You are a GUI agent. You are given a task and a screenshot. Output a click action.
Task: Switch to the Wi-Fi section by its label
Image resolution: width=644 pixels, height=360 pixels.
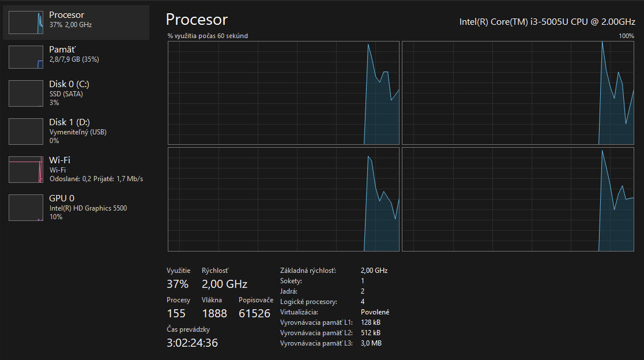point(59,160)
